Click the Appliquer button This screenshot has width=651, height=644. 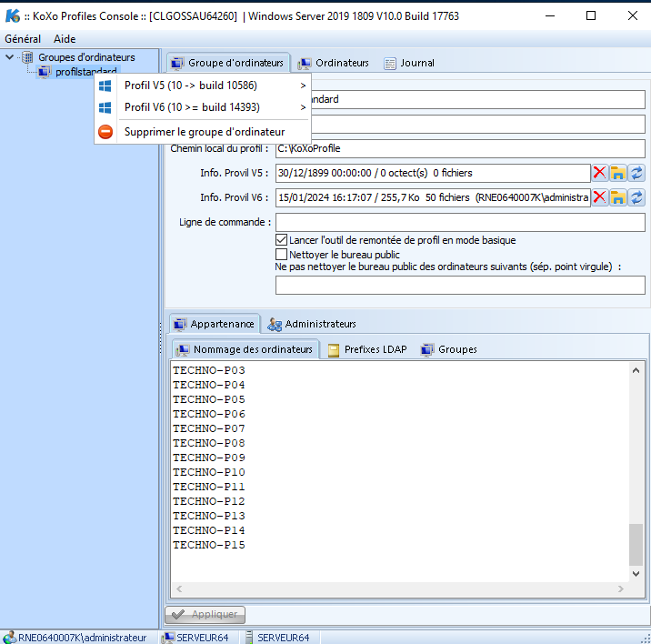coord(205,615)
